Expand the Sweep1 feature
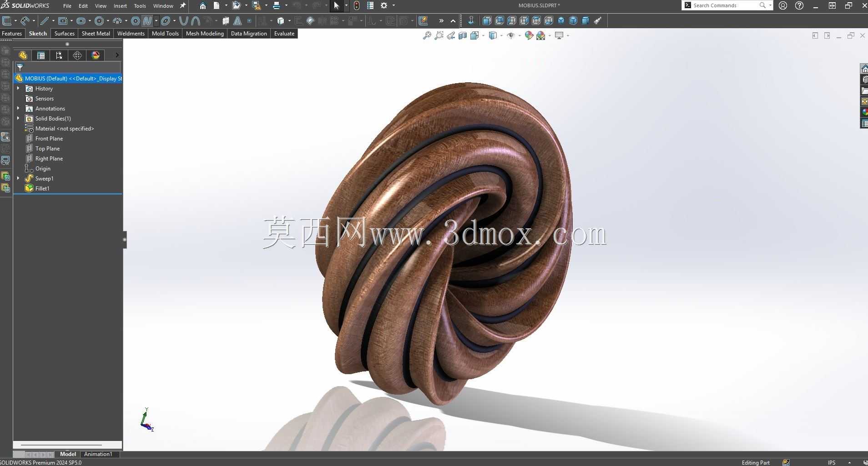 click(18, 178)
